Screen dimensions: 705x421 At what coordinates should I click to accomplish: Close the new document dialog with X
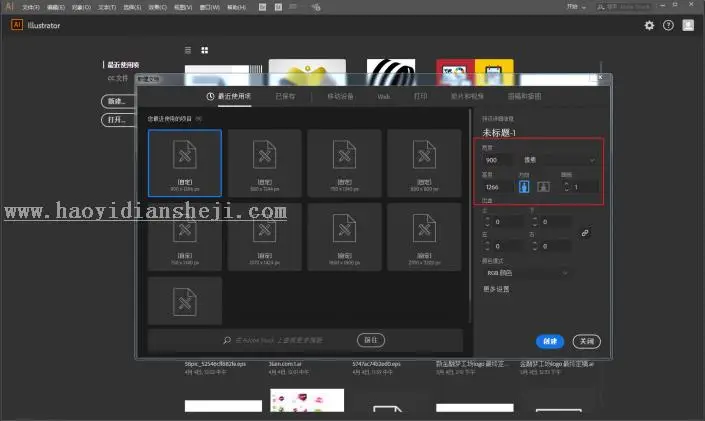601,78
